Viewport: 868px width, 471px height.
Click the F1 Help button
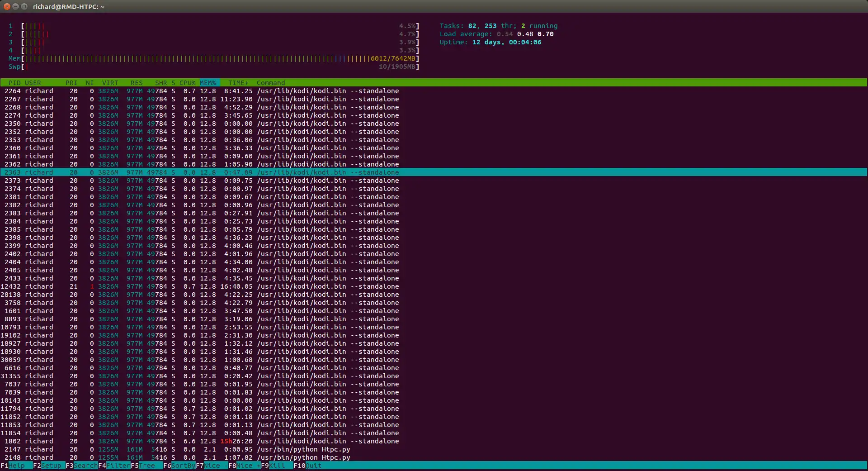click(16, 466)
